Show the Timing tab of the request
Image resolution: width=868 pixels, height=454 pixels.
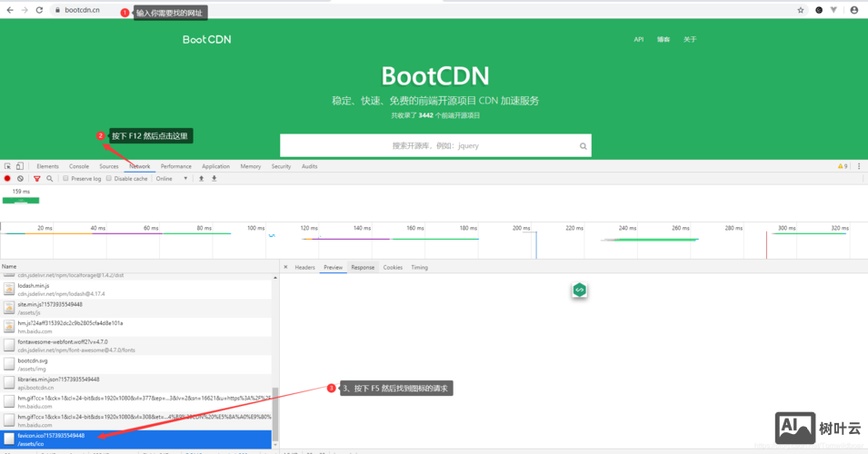pos(420,267)
